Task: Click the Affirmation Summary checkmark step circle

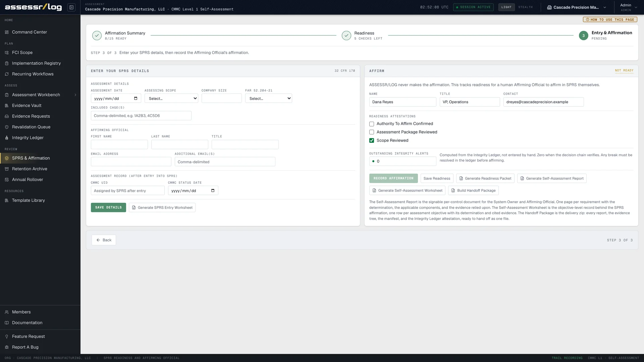Action: [97, 36]
